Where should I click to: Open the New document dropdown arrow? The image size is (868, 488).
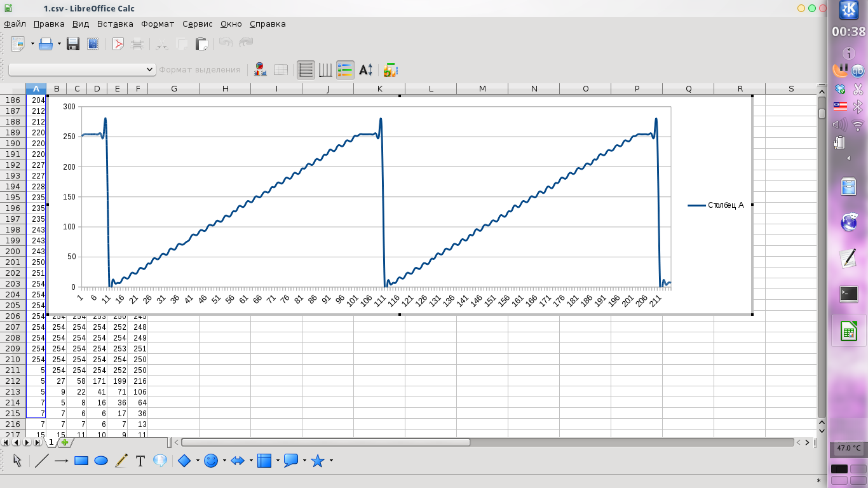pos(32,44)
